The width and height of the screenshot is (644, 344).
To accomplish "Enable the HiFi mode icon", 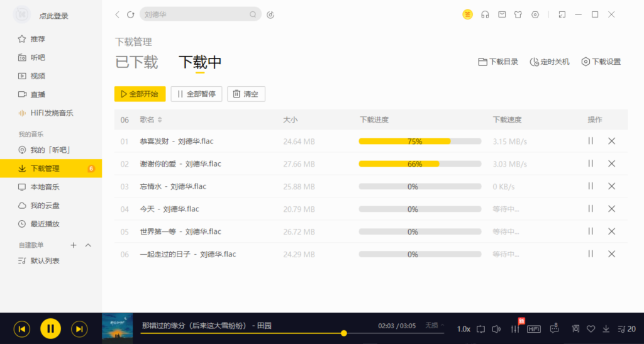I will pos(533,330).
